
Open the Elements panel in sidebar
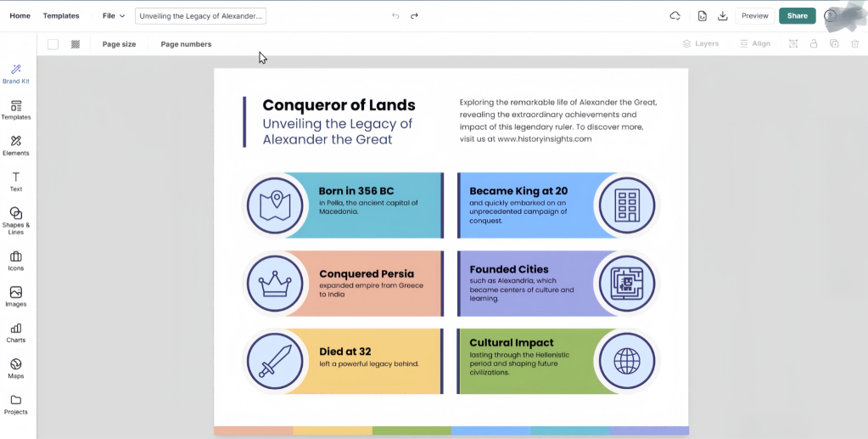pos(16,145)
